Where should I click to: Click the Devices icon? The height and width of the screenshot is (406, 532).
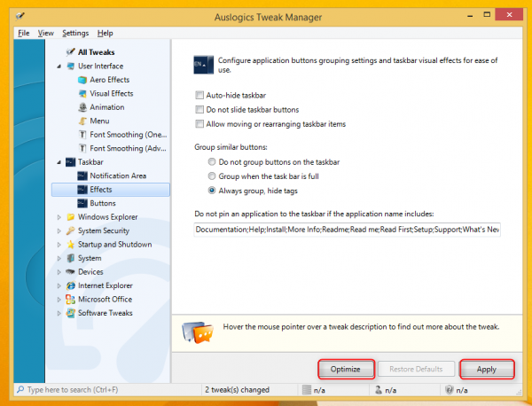71,271
